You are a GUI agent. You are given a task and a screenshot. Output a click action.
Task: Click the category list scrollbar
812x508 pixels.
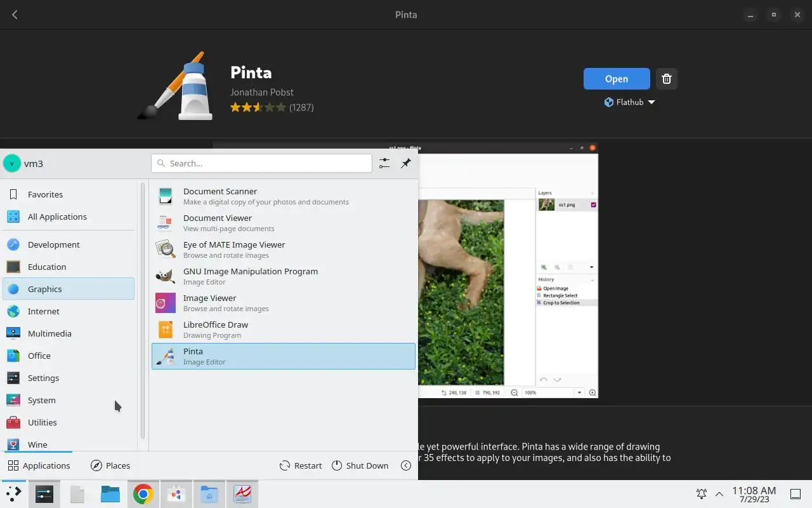[x=143, y=311]
